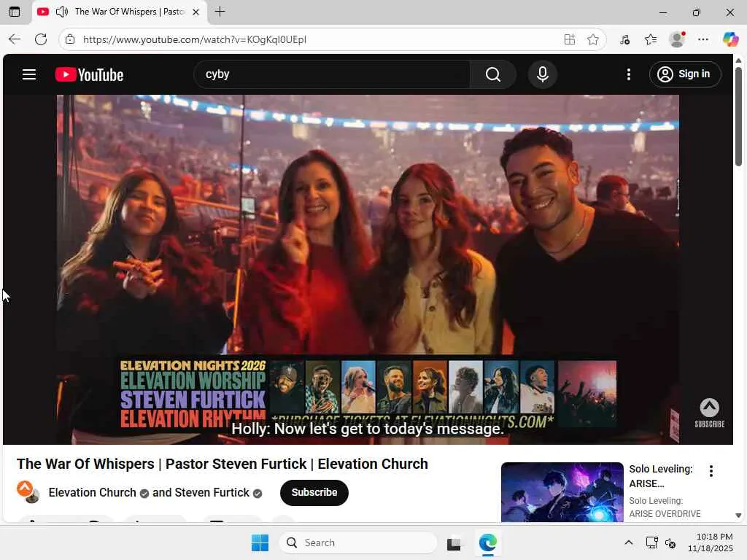Close The War Of Whispers tab
Image resolution: width=747 pixels, height=560 pixels.
tap(196, 12)
